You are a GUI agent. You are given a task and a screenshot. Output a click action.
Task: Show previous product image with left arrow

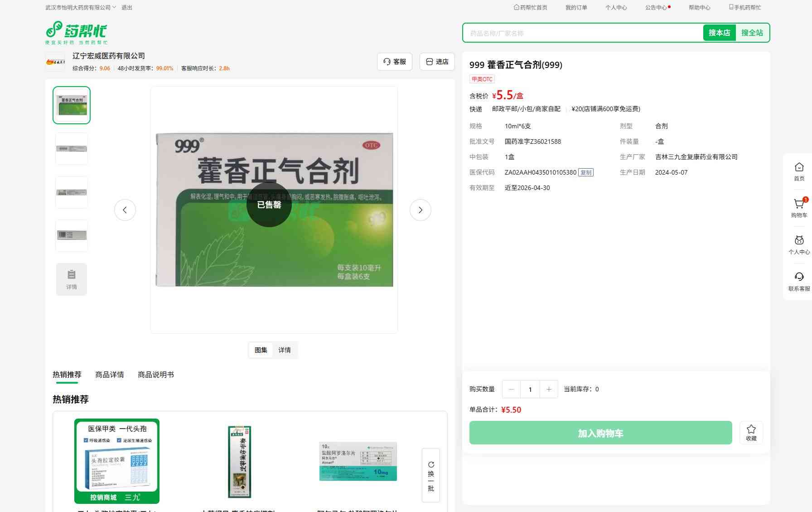click(125, 210)
